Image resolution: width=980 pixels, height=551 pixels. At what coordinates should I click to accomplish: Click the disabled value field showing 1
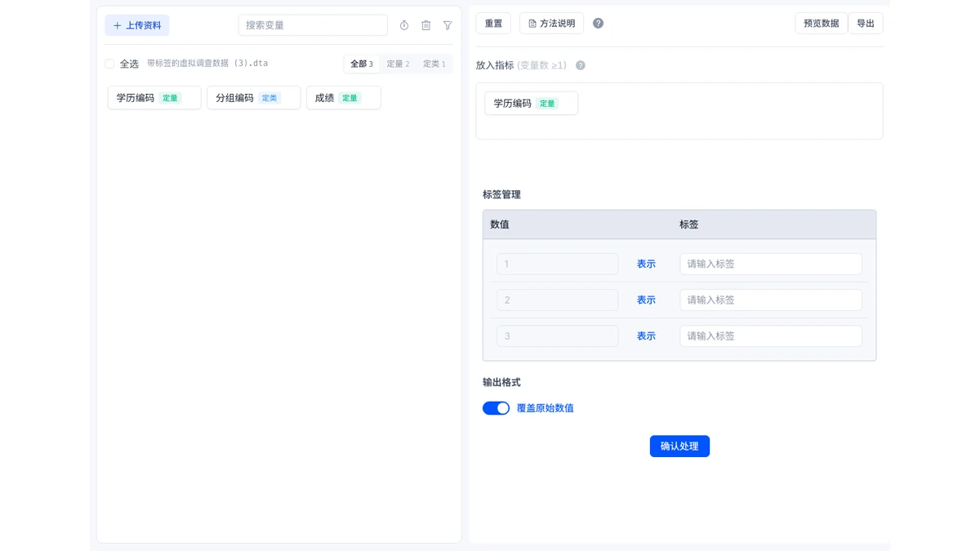tap(557, 264)
